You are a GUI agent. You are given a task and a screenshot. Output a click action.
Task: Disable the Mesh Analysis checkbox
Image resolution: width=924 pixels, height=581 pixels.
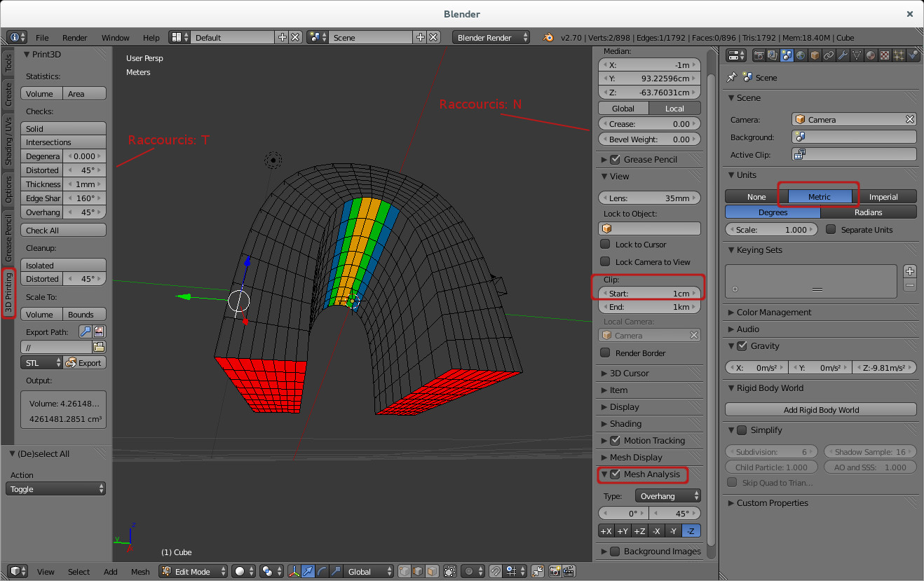coord(616,474)
